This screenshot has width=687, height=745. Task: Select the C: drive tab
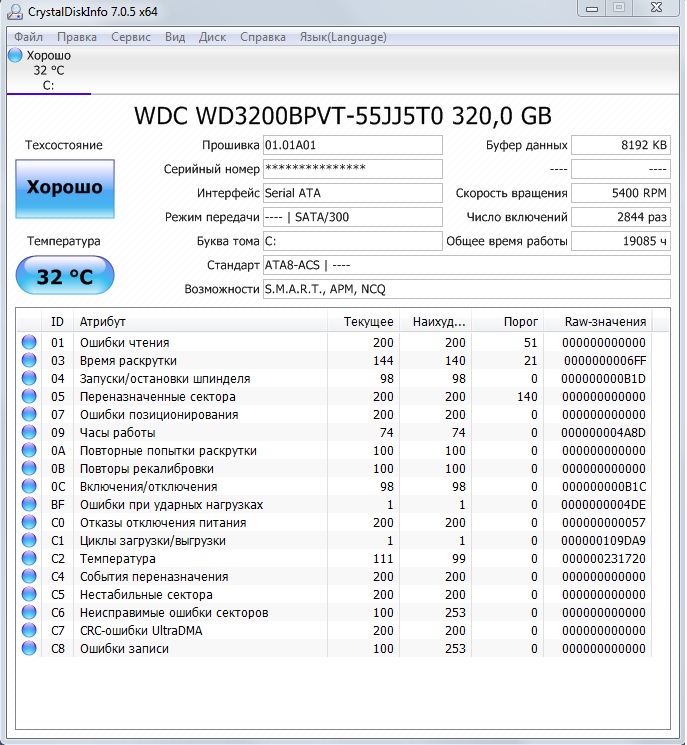48,71
